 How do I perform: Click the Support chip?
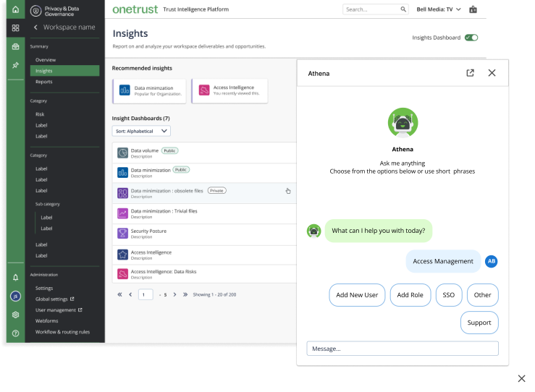(x=479, y=323)
